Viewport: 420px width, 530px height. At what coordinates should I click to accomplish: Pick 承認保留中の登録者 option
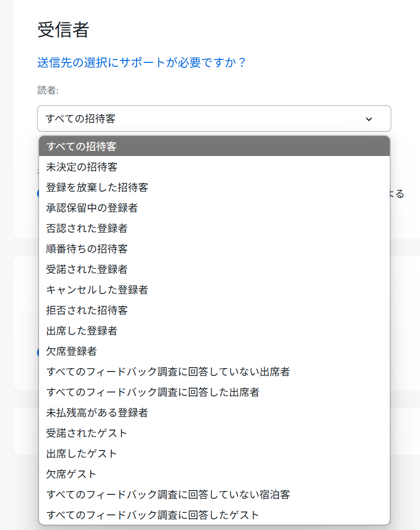(215, 208)
